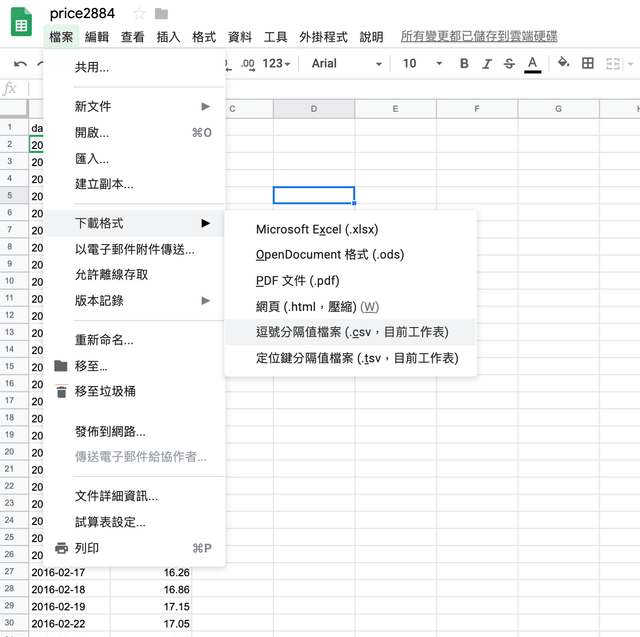This screenshot has height=637, width=640.
Task: Select column D header
Action: [314, 109]
